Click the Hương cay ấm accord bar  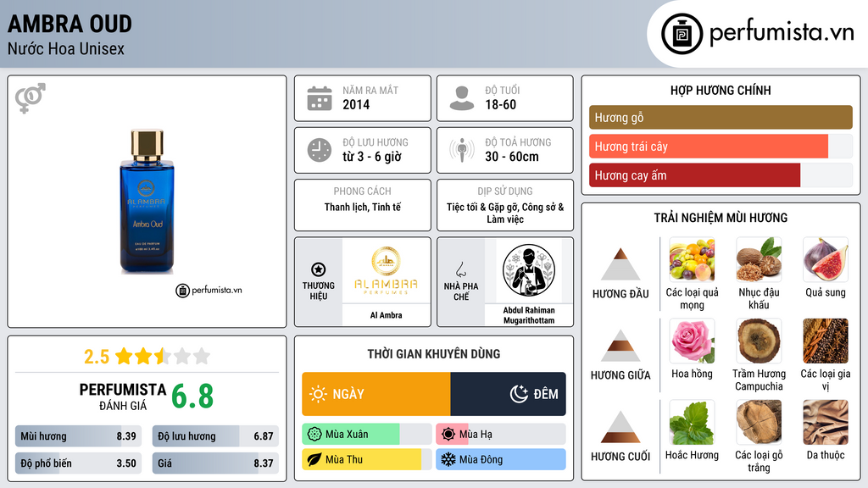tap(721, 175)
